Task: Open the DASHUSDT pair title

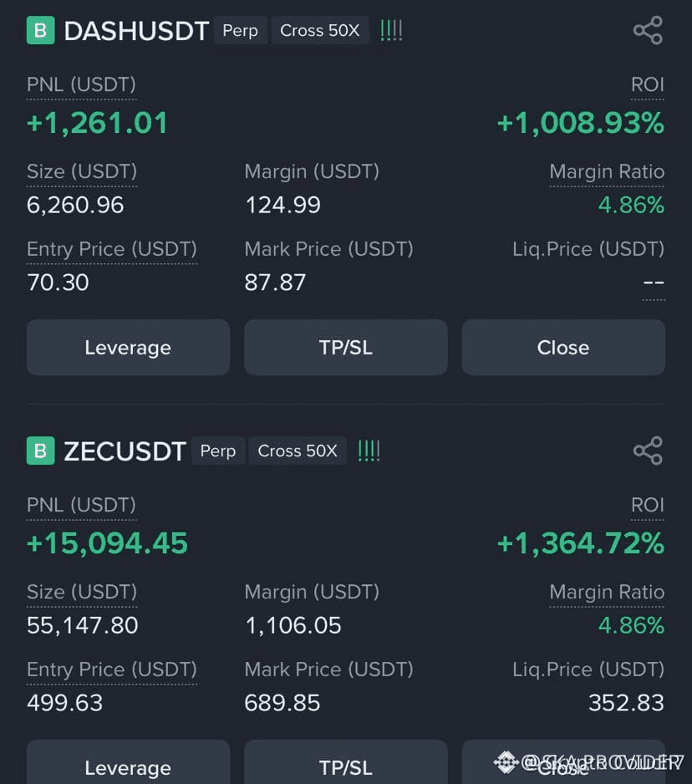Action: click(136, 31)
